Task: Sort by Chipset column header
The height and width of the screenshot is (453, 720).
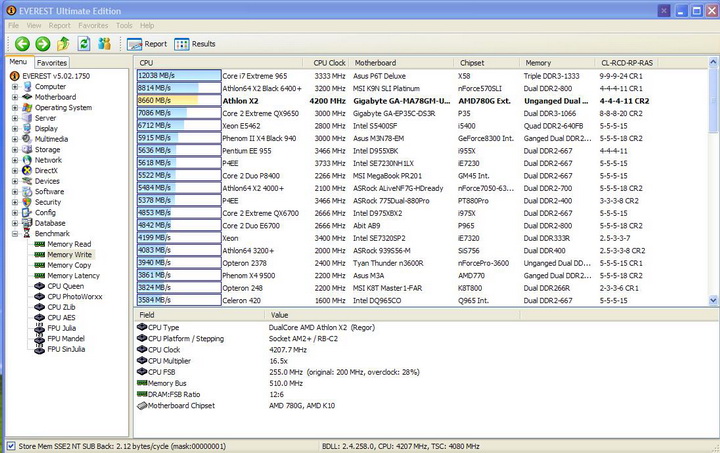Action: tap(487, 63)
